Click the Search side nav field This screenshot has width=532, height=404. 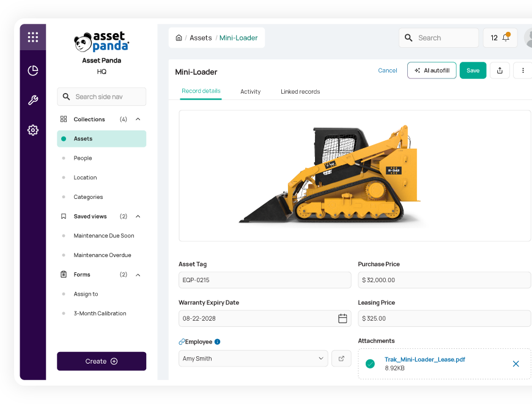point(102,97)
